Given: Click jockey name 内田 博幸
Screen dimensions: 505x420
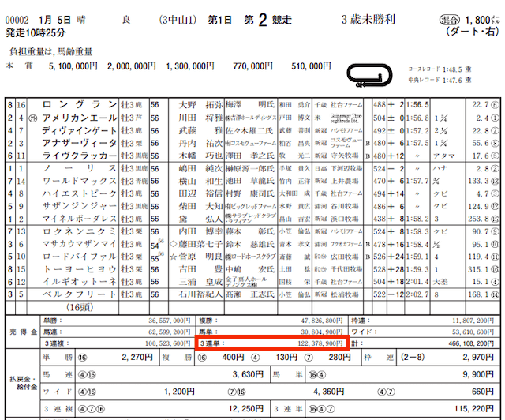Looking at the screenshot, I should tap(200, 231).
